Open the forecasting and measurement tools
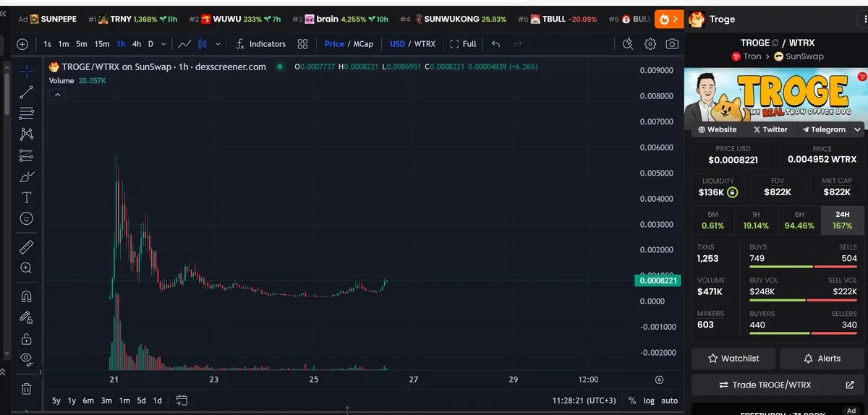Screen dimensions: 868x415 (x=27, y=155)
